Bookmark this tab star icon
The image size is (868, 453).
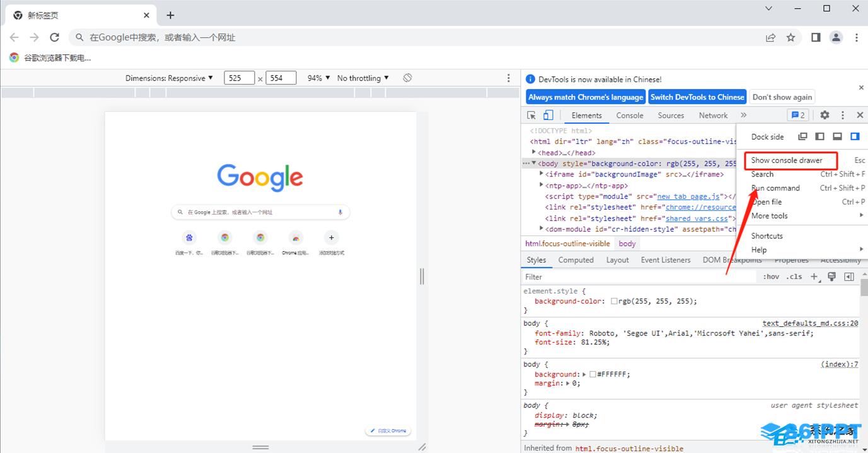click(790, 37)
